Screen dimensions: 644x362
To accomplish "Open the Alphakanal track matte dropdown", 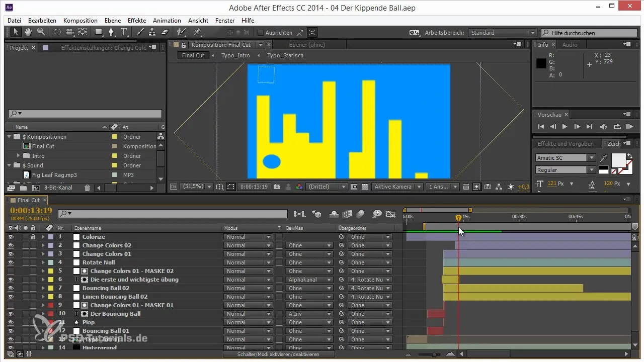I will pyautogui.click(x=309, y=280).
